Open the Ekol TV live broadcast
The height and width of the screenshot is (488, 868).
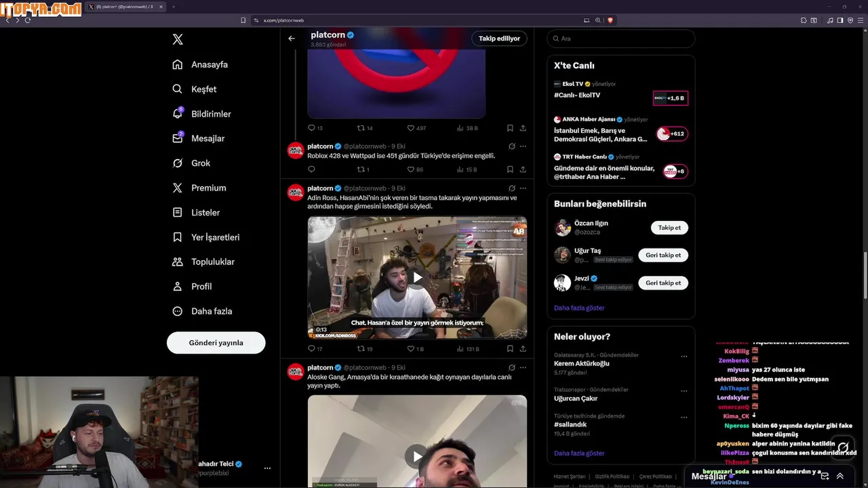pos(621,94)
